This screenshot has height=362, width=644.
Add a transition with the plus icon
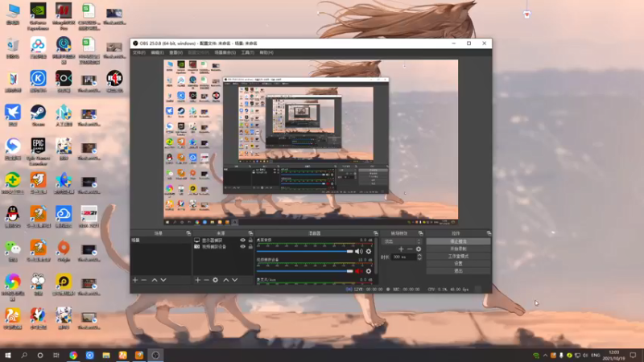(x=401, y=249)
